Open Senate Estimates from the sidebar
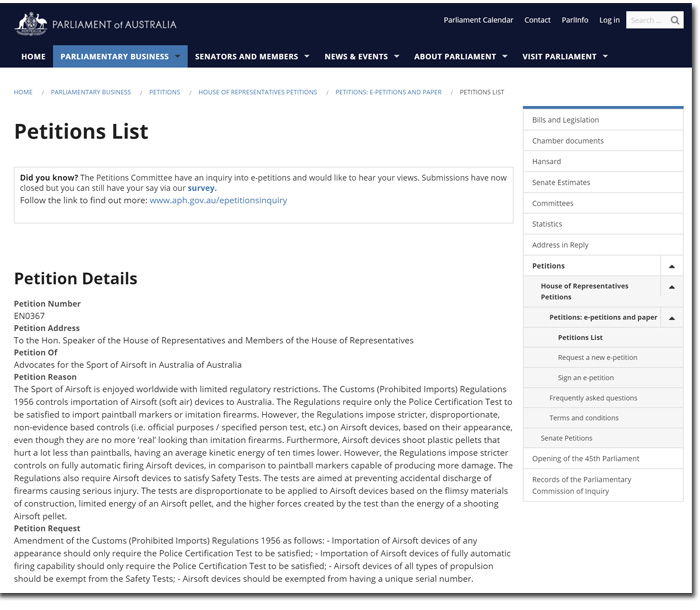Screen dimensions: 700x610 click(x=561, y=183)
